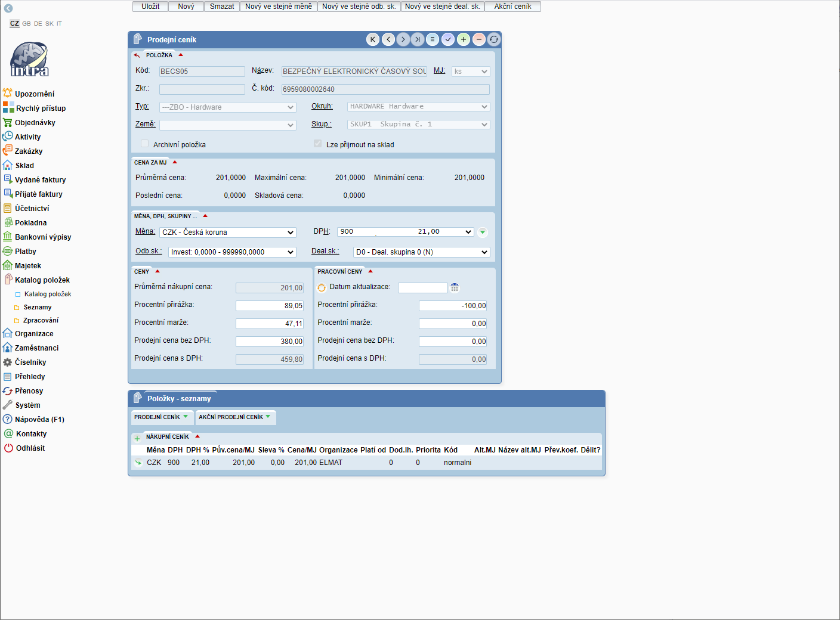Go to the previous record arrow
The width and height of the screenshot is (840, 620).
click(388, 39)
